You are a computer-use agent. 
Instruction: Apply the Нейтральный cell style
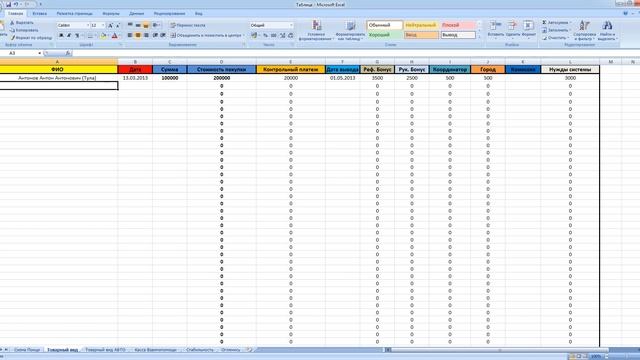click(421, 25)
